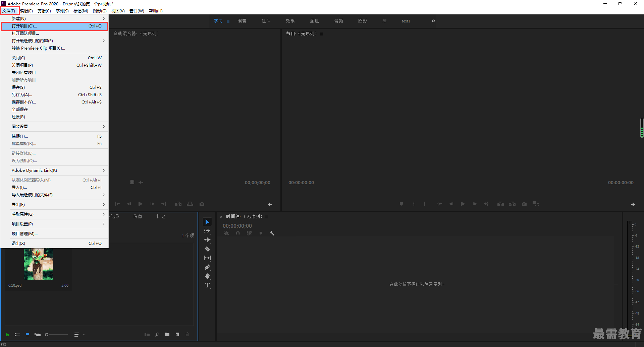Mark Out in program monitor
The image size is (644, 347).
point(424,204)
